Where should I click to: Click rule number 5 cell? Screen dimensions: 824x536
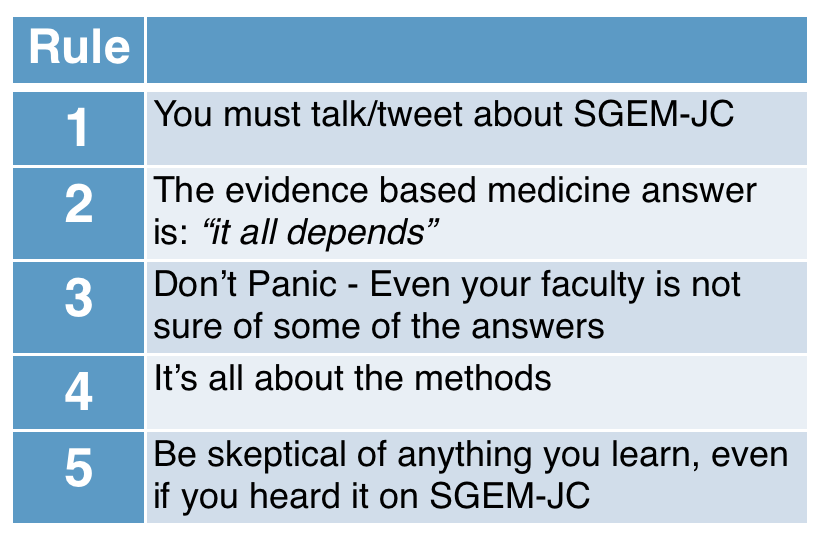tap(78, 477)
